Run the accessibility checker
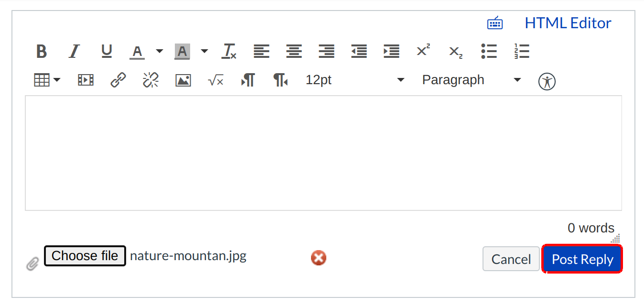Viewport: 644px width, 307px height. [547, 81]
